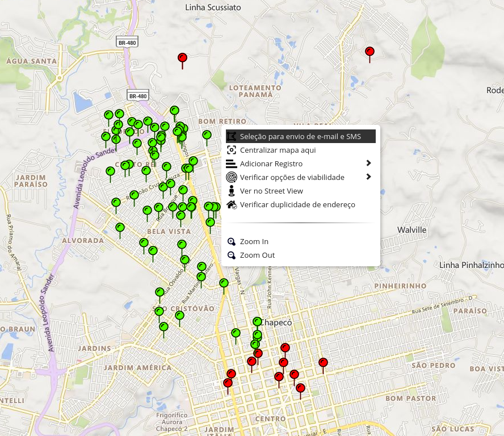Click the icon beside Verificar duplicidade de endereço

232,204
